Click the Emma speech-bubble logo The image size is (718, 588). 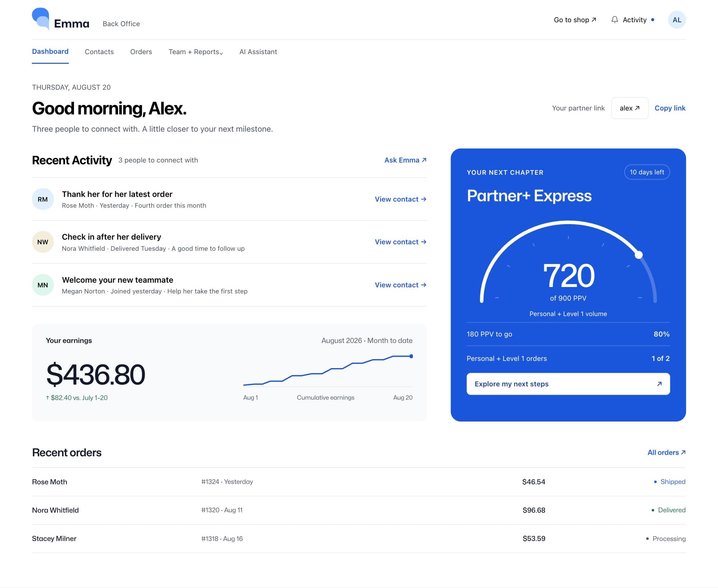(x=41, y=19)
